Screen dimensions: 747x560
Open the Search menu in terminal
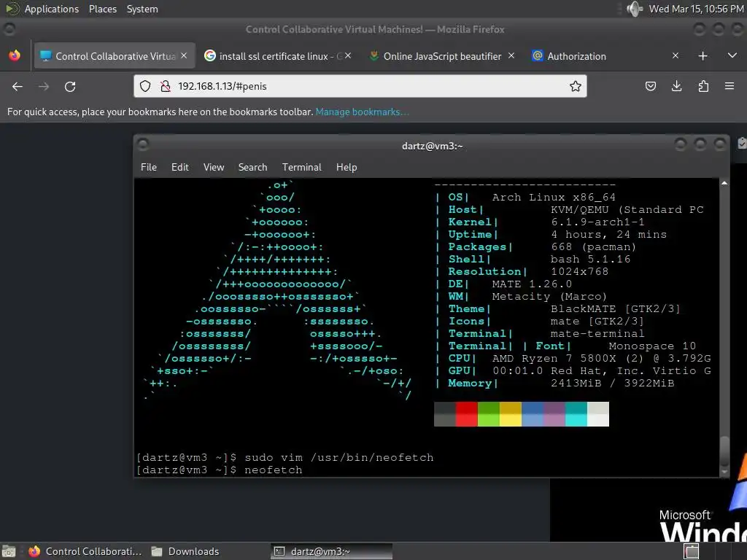tap(252, 167)
